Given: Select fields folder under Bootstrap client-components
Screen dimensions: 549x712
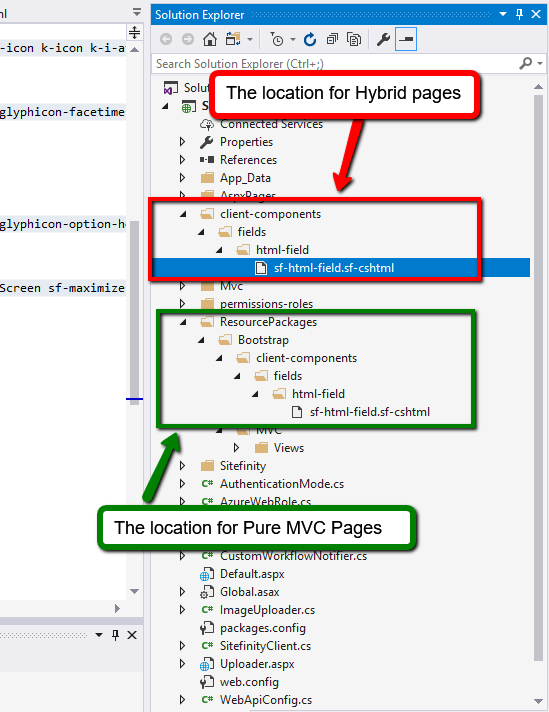Looking at the screenshot, I should (x=287, y=376).
